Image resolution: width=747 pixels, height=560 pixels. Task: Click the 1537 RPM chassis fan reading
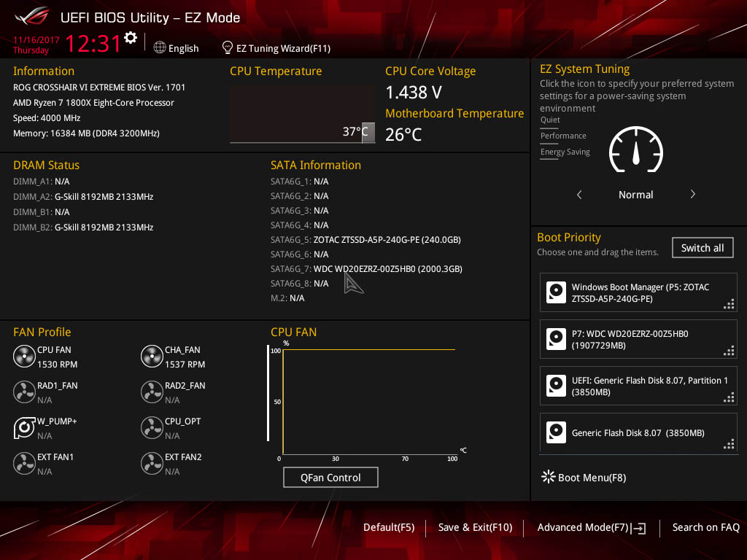[185, 365]
